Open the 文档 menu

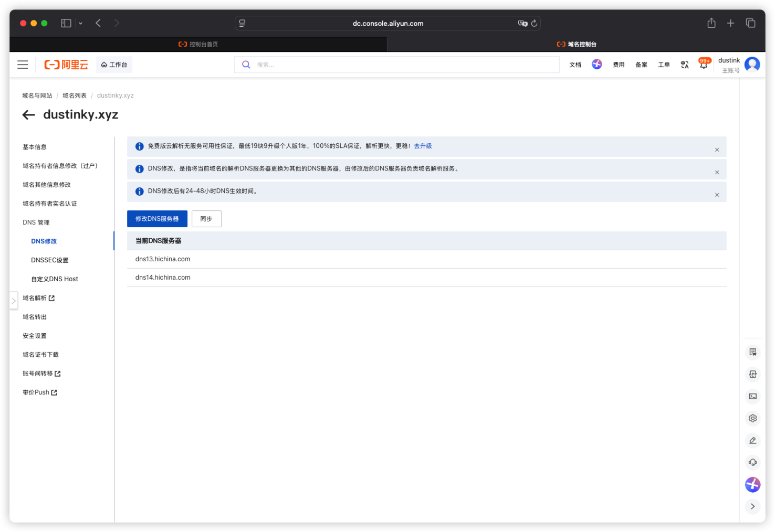pos(575,65)
